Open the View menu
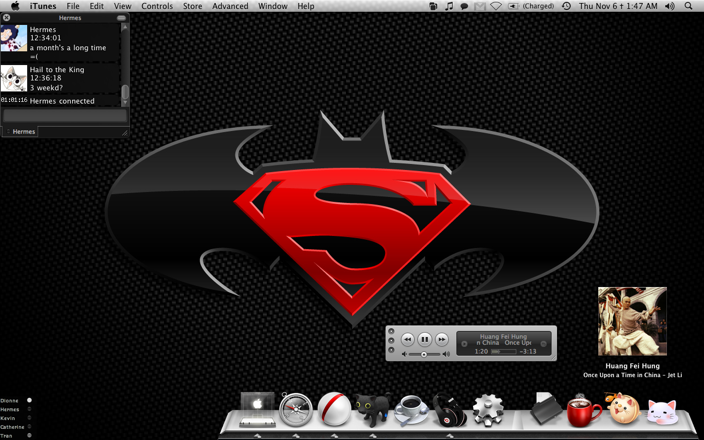The image size is (704, 440). [x=122, y=6]
